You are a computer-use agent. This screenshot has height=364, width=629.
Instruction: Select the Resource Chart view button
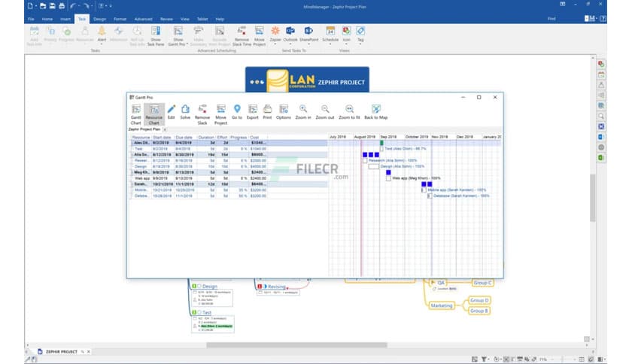click(154, 114)
